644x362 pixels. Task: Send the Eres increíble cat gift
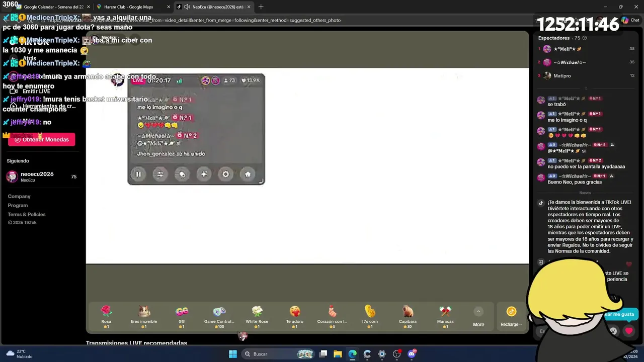pos(144,317)
